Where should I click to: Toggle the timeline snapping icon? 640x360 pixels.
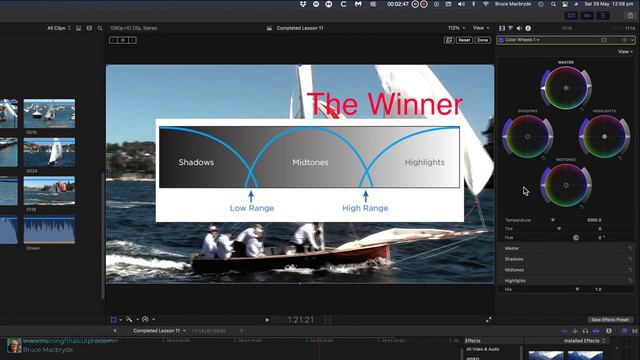596,331
